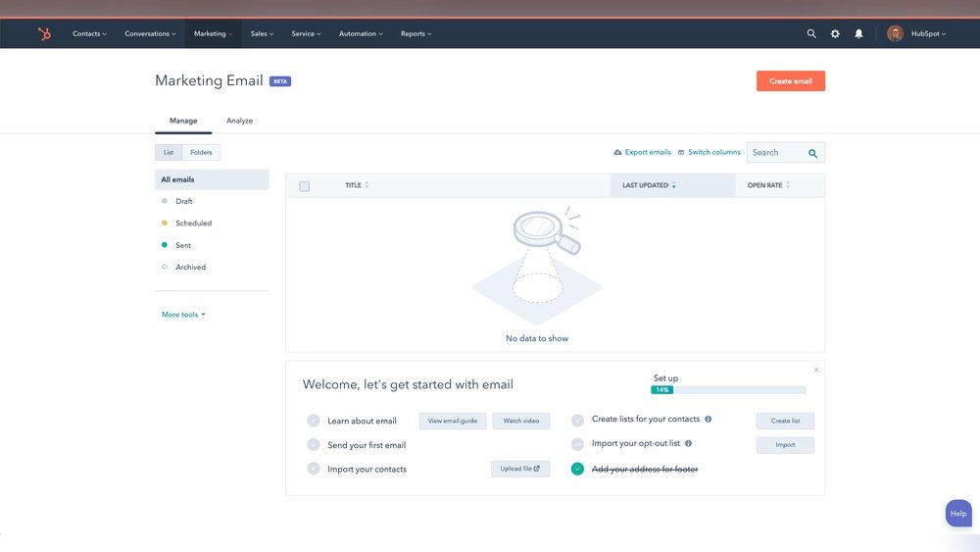Click the HubSpot sprocket logo

(x=44, y=33)
